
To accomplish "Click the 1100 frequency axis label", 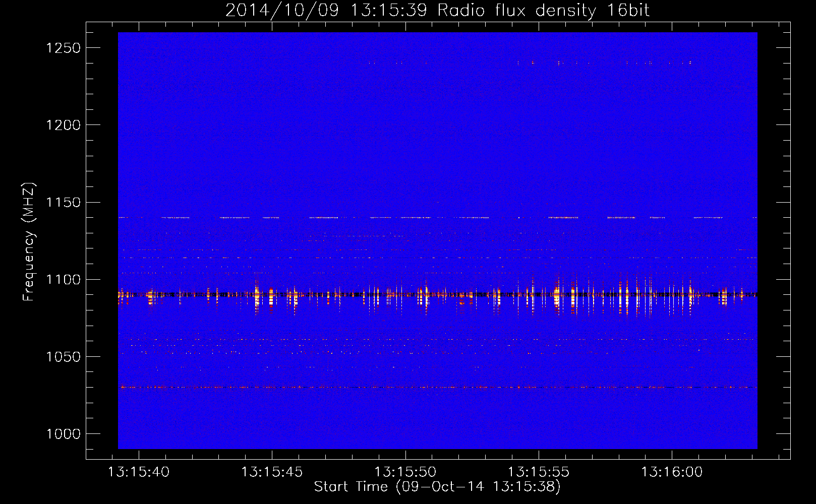I will point(64,280).
